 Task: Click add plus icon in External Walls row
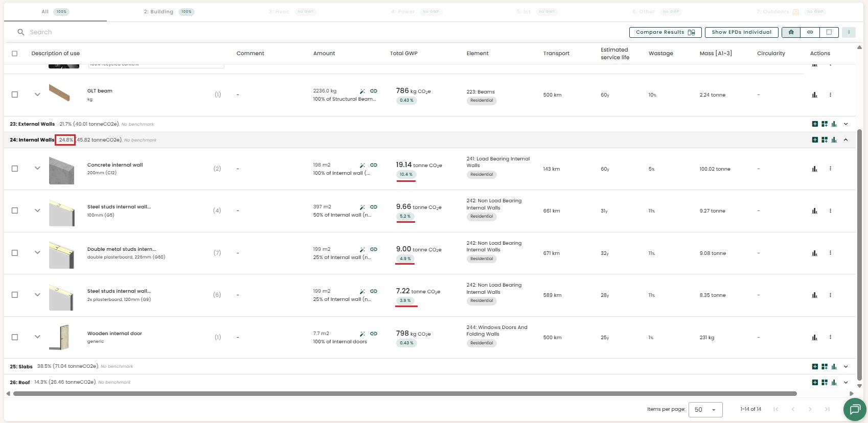pyautogui.click(x=815, y=124)
